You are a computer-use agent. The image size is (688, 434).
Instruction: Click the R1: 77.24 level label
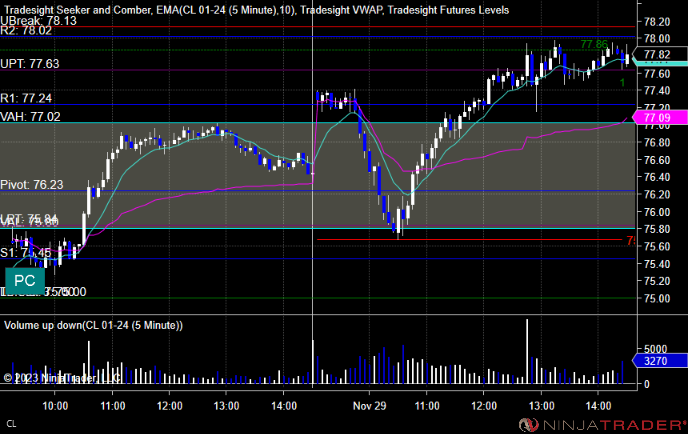[x=26, y=98]
